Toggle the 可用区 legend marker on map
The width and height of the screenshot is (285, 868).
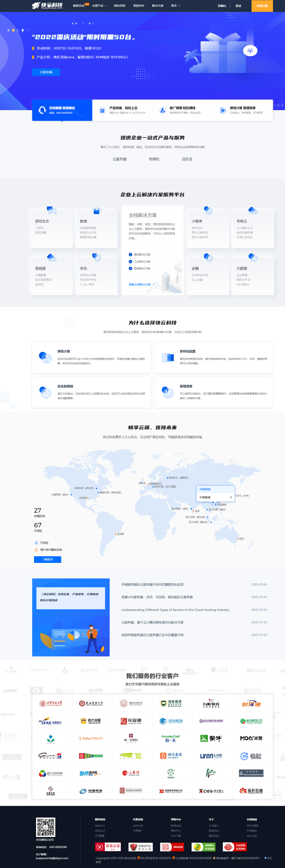36,543
